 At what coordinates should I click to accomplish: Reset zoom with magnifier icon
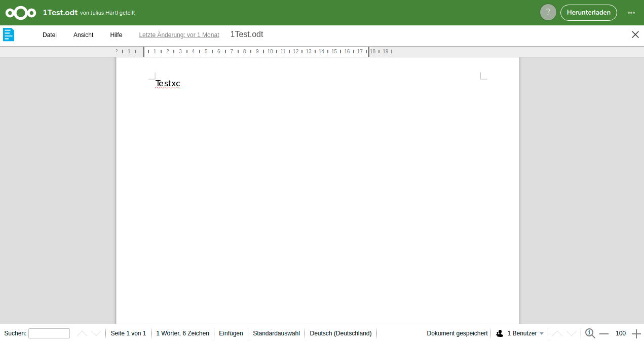point(590,333)
